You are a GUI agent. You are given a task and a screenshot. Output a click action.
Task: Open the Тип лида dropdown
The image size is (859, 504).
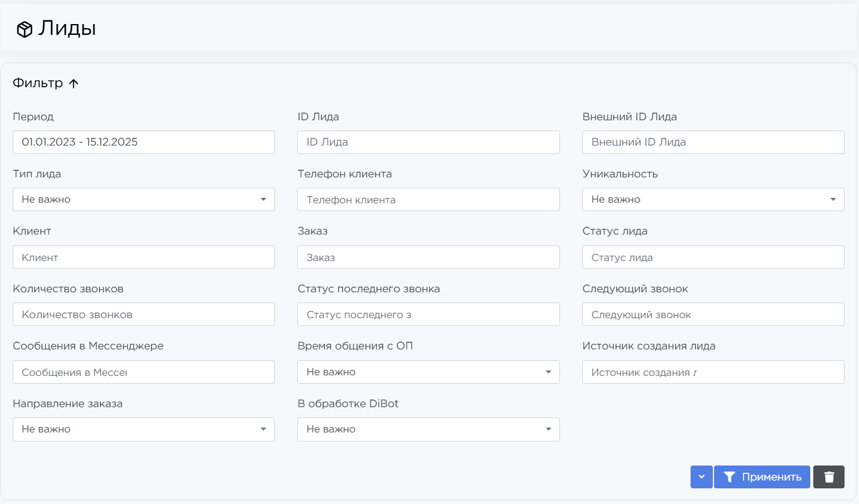tap(143, 199)
